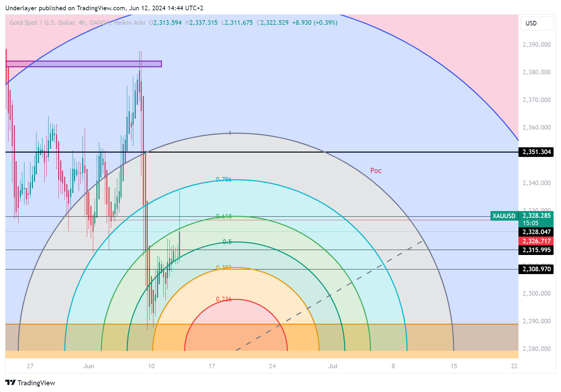Click the 0.382 Fibonacci arc label
The height and width of the screenshot is (392, 561).
(x=224, y=267)
